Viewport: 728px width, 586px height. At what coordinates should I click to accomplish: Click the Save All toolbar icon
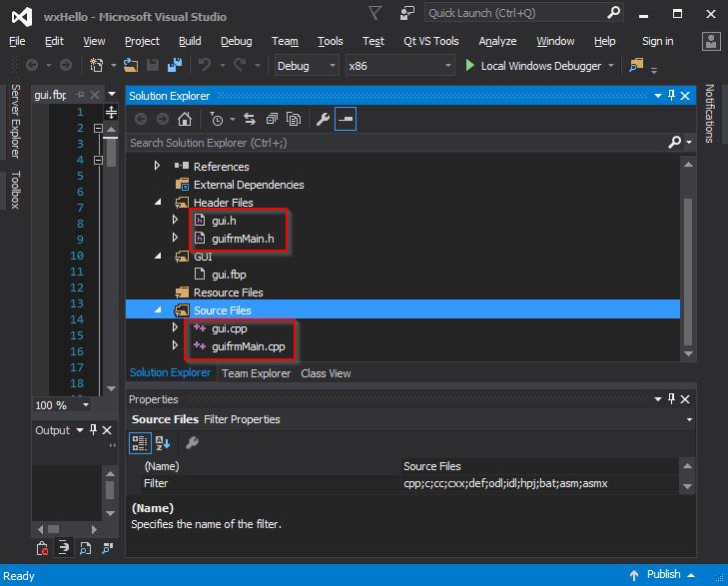175,66
